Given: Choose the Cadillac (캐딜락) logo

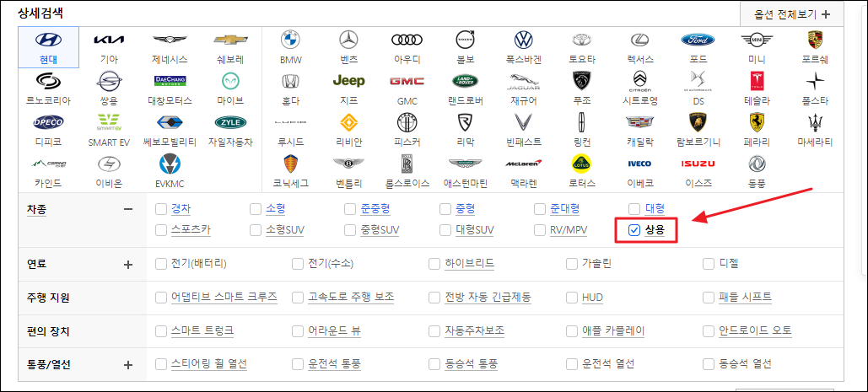Looking at the screenshot, I should click(x=639, y=123).
